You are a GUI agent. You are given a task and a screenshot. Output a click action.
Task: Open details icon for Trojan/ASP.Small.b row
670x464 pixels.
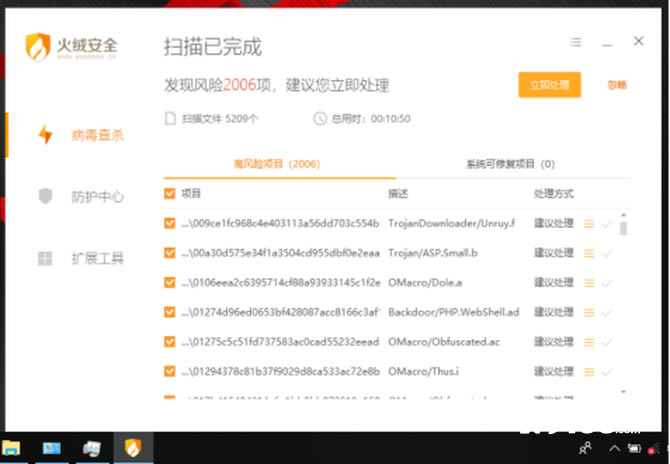click(x=589, y=253)
